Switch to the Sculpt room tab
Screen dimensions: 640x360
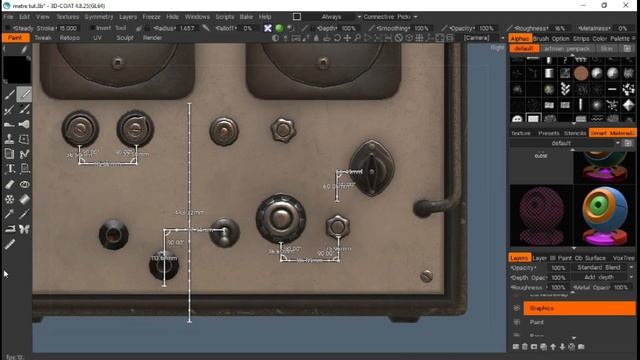tap(125, 38)
